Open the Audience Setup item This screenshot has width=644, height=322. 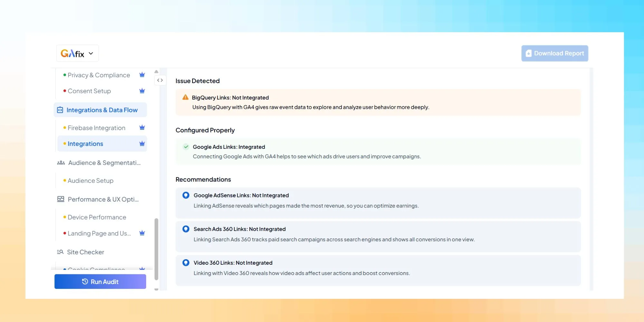[x=90, y=180]
